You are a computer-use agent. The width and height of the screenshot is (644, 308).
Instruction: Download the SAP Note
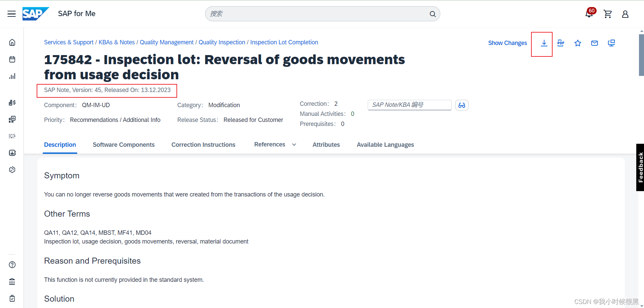point(544,43)
